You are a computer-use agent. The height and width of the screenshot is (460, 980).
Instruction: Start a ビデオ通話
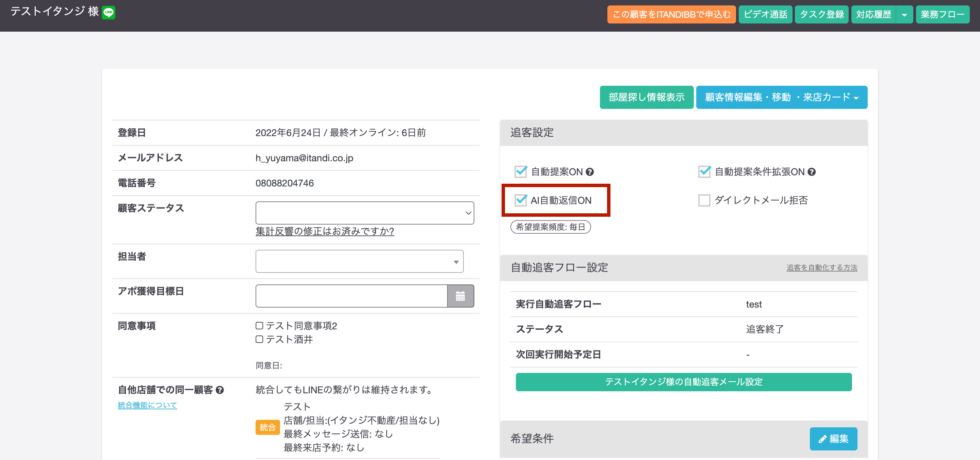[765, 15]
